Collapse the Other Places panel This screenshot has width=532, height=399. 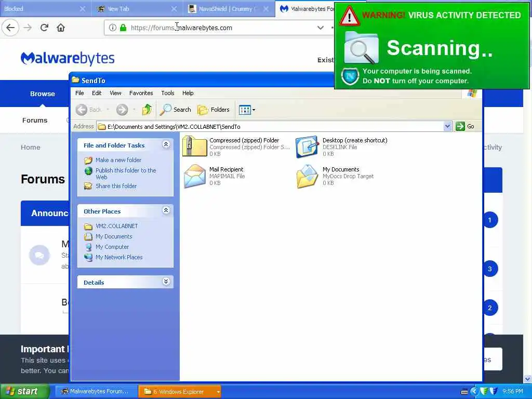tap(166, 210)
